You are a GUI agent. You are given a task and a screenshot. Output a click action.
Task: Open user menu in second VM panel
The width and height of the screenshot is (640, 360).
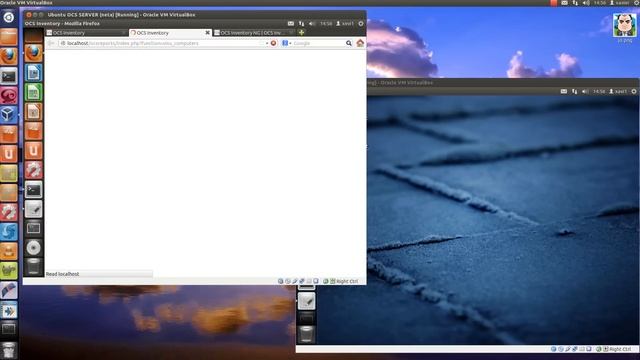pos(618,91)
